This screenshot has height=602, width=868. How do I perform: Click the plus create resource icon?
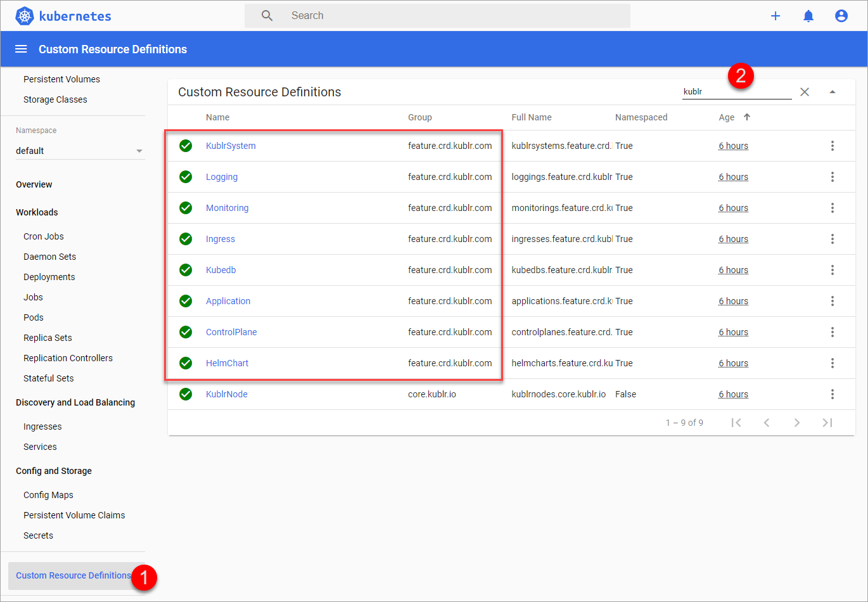point(775,16)
